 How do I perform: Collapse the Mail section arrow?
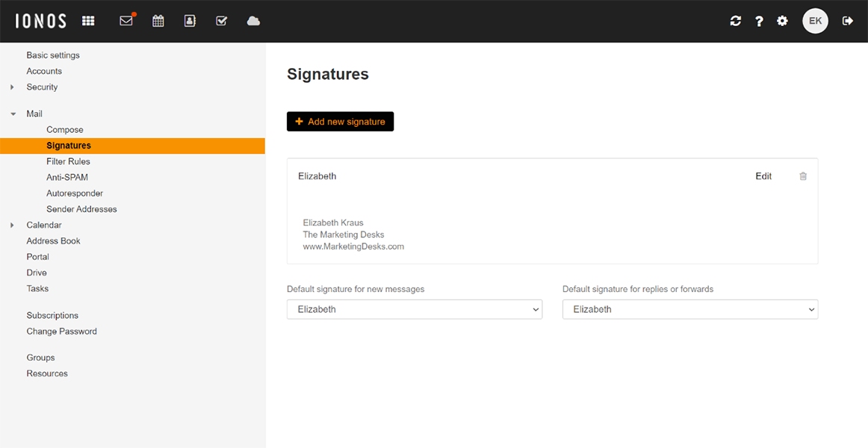pos(13,114)
